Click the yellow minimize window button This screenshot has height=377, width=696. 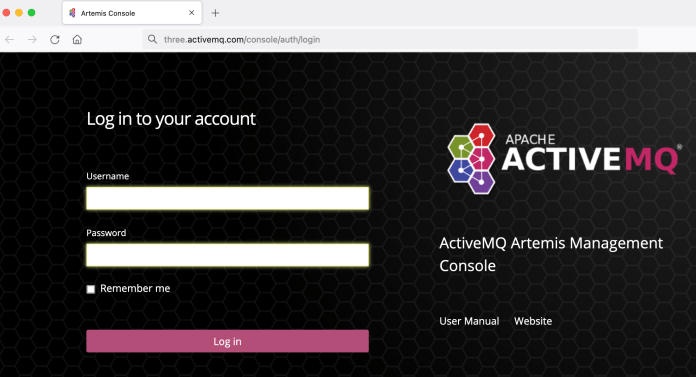pyautogui.click(x=19, y=12)
